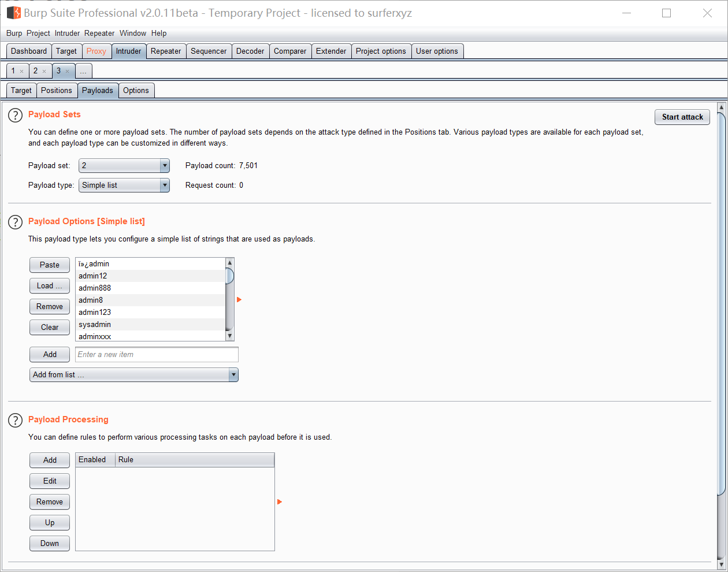Click the orange arrow beside payload list
The height and width of the screenshot is (572, 728).
tap(239, 300)
